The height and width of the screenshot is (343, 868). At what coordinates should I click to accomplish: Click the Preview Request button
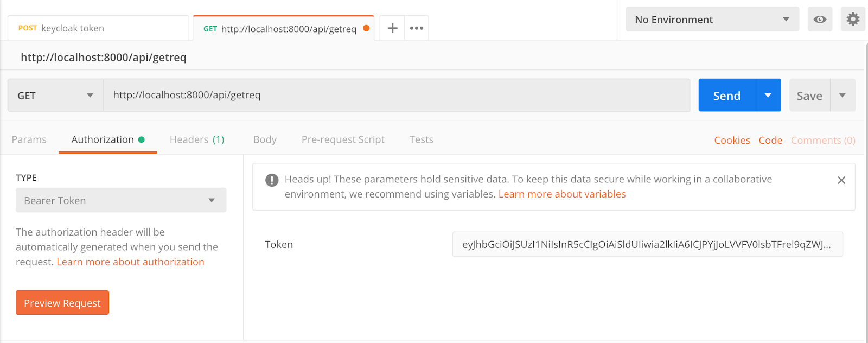[x=62, y=302]
